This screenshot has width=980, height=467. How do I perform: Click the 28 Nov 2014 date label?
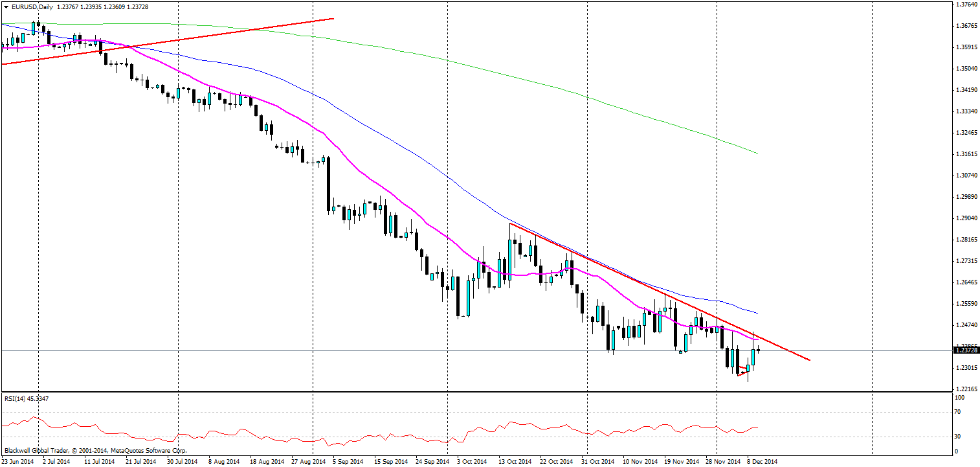(724, 462)
